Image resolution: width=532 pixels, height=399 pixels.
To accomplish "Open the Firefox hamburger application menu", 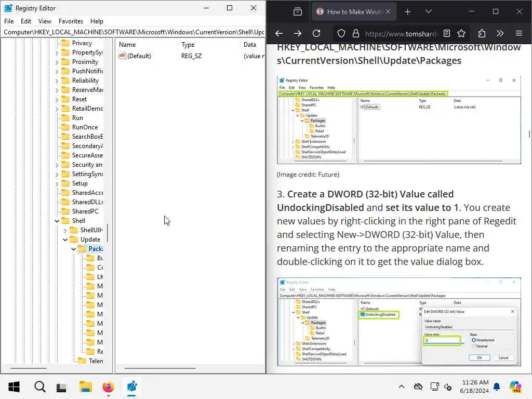I will (x=519, y=33).
